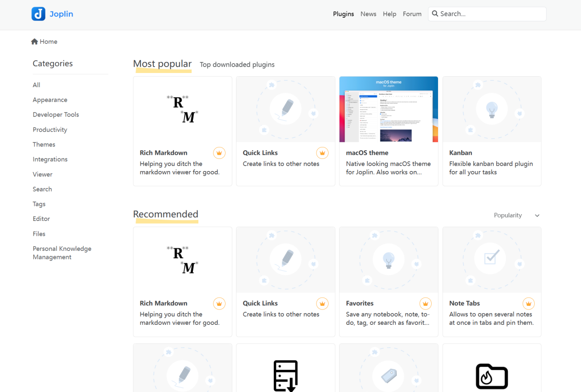Select the Themes category

44,145
